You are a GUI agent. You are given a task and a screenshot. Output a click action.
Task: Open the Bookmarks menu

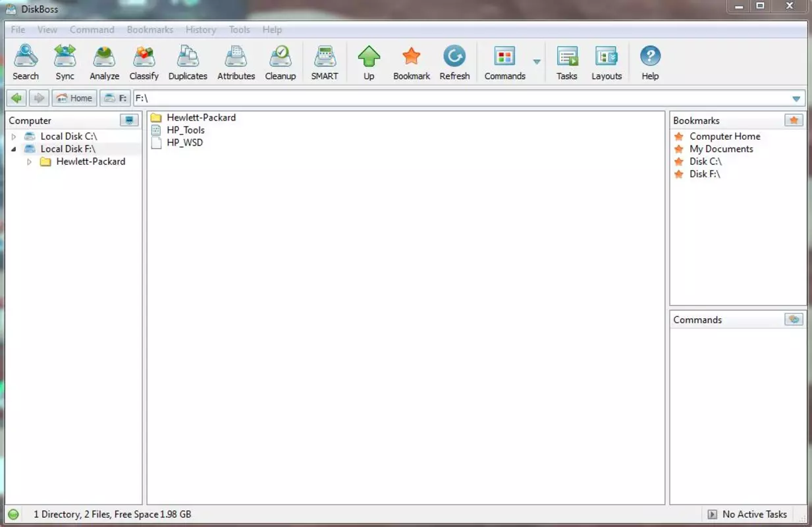[150, 30]
